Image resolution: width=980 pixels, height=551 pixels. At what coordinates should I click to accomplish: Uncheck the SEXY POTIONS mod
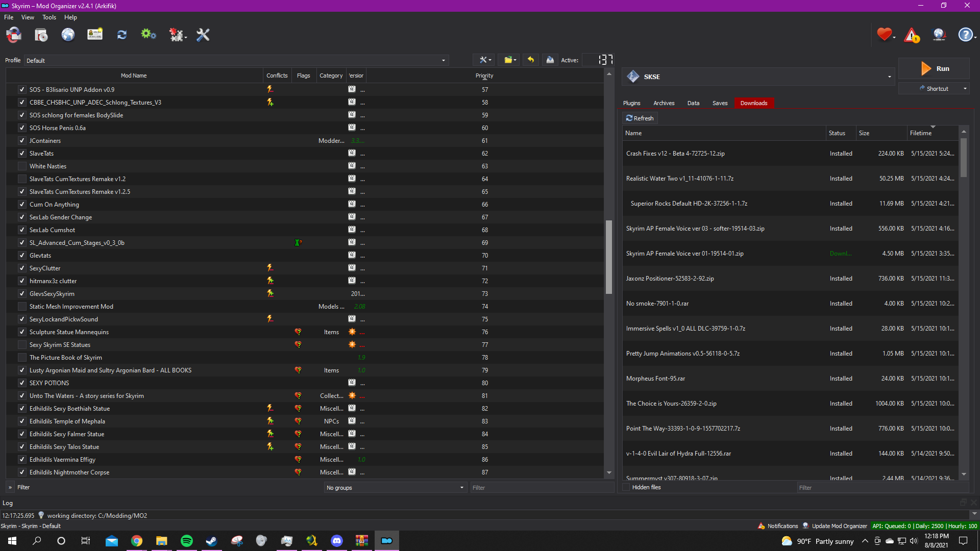tap(22, 383)
